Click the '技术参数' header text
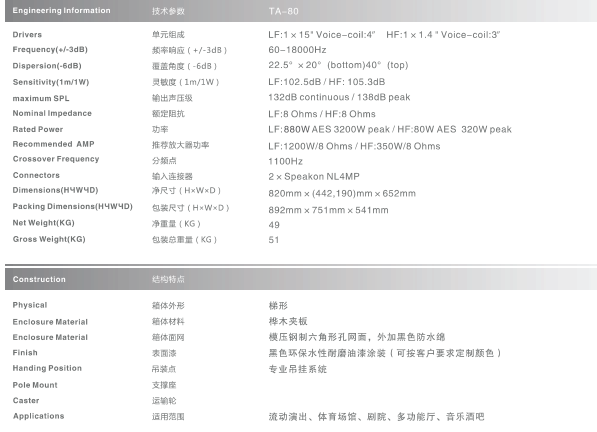The image size is (597, 432). (168, 11)
